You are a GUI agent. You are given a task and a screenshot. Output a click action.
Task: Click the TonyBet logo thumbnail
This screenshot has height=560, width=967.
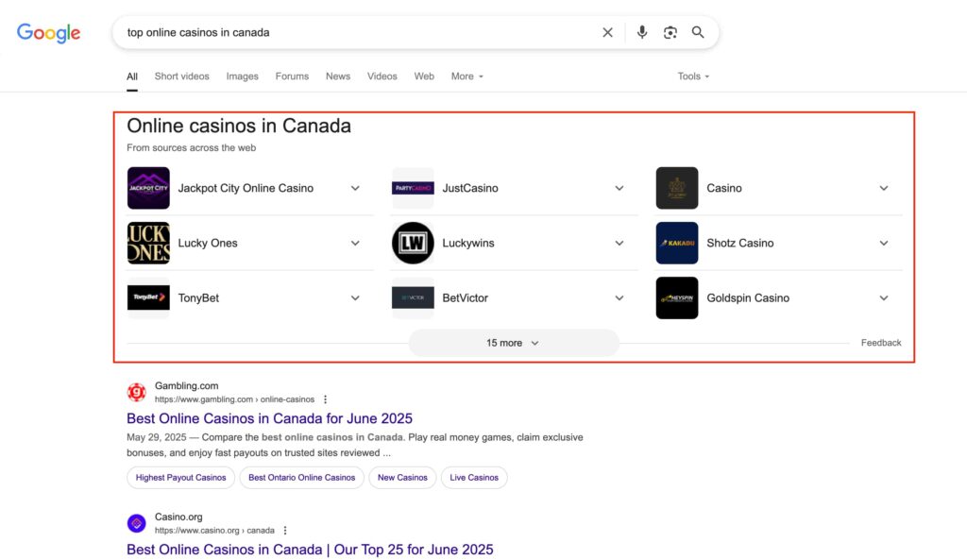148,297
